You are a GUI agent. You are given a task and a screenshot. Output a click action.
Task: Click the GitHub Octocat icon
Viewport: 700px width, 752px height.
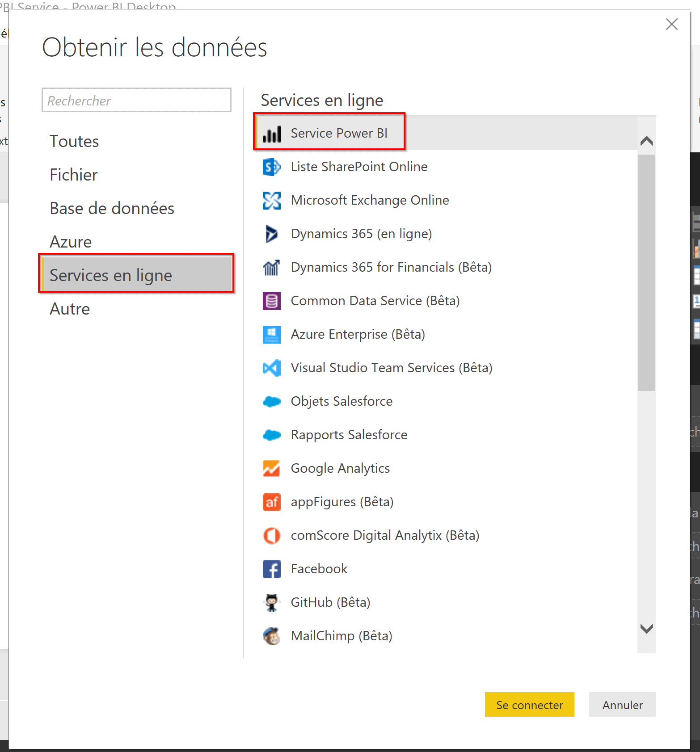(x=271, y=602)
